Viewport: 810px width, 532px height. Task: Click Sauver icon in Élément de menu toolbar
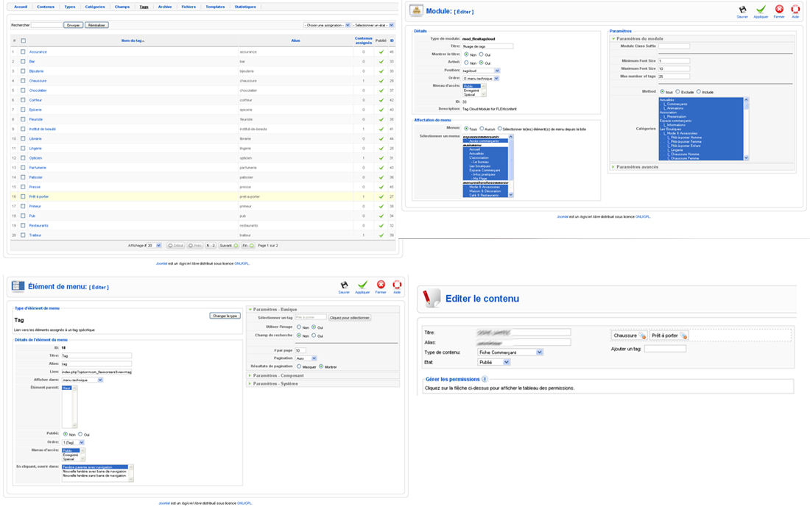point(344,285)
